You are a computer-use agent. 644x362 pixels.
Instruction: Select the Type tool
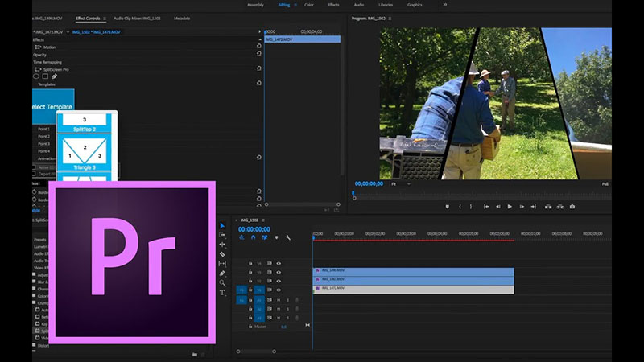(222, 292)
